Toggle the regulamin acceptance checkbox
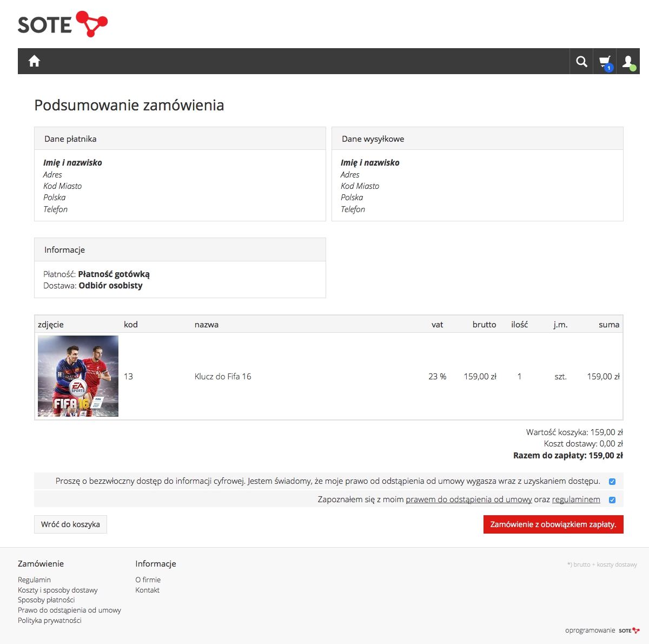 pos(612,500)
